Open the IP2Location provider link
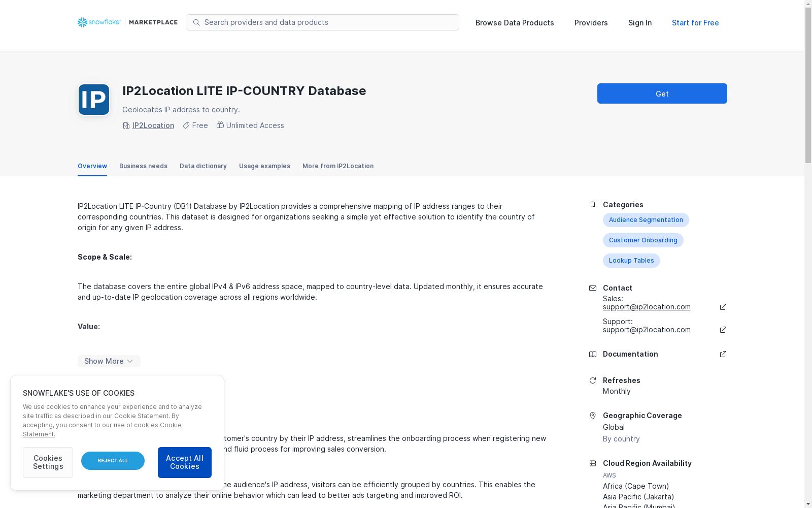Screen dimensions: 812x508 pos(153,125)
